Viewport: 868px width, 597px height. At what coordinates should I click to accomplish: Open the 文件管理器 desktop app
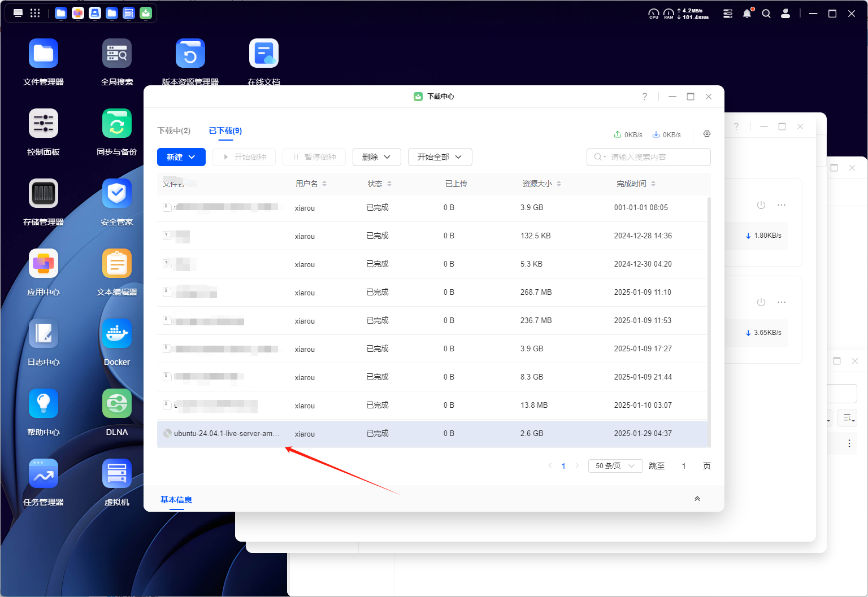(44, 54)
